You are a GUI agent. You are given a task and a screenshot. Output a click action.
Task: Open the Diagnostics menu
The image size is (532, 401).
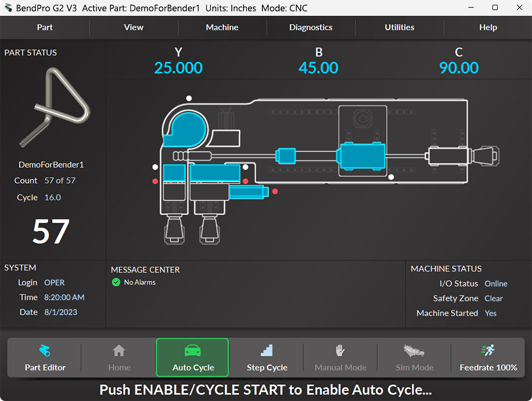(311, 28)
